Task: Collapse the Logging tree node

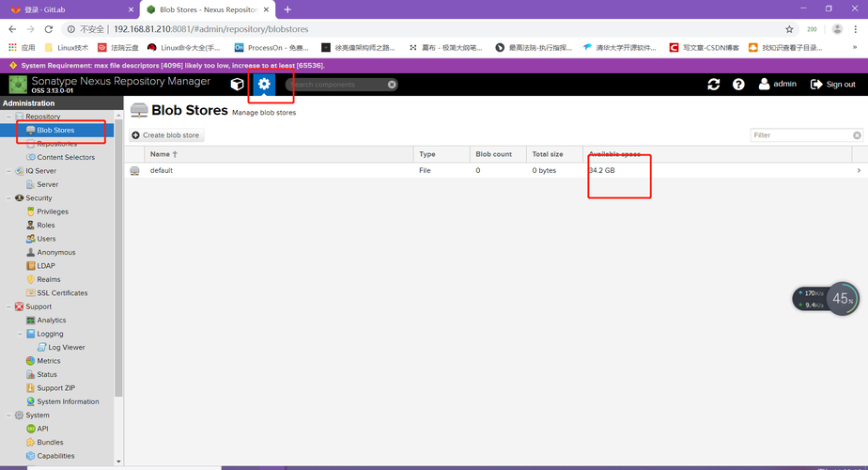Action: [x=20, y=334]
